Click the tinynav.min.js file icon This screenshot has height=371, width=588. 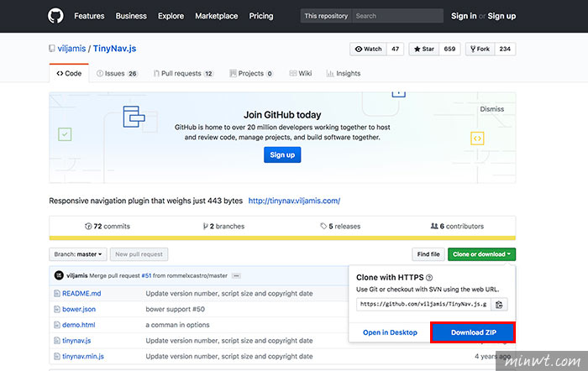coord(57,357)
